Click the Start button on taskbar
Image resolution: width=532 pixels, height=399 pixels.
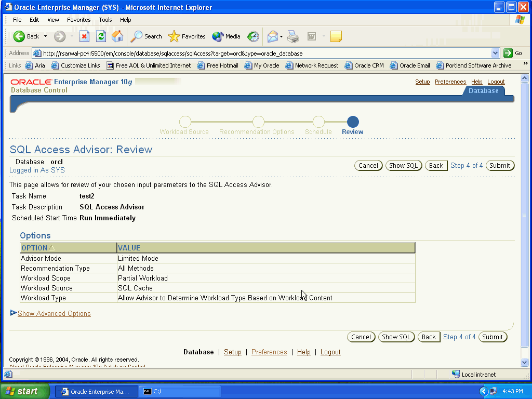24,391
